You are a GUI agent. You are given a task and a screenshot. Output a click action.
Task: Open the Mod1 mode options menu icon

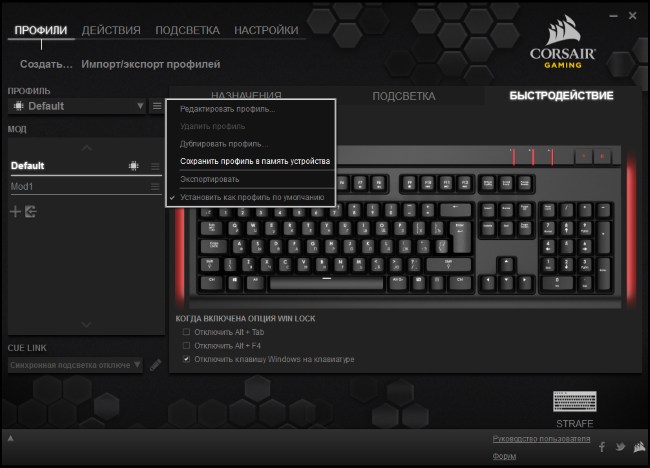point(155,187)
